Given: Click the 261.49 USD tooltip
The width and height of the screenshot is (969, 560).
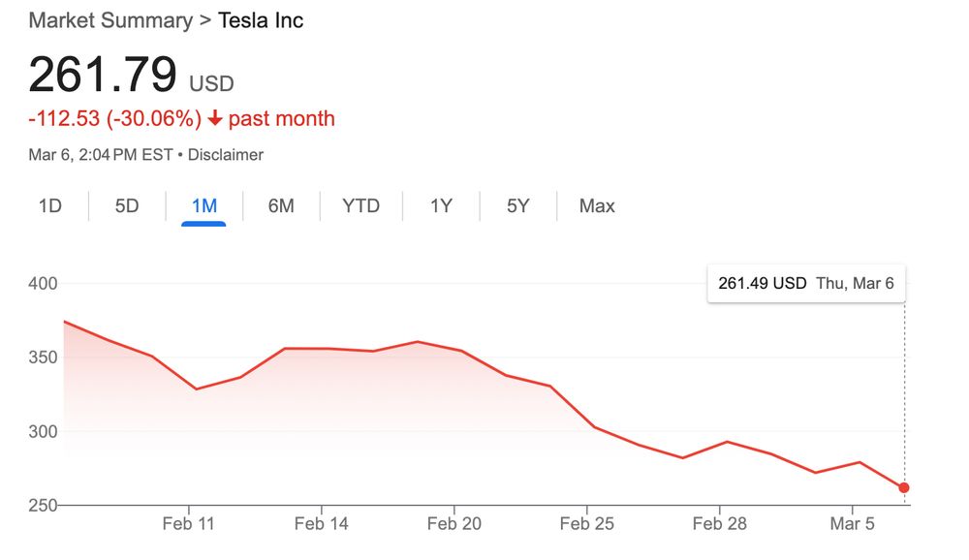Looking at the screenshot, I should point(762,283).
